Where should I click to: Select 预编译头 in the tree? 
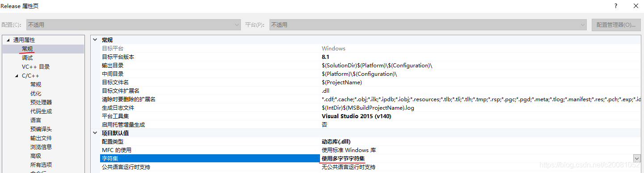pyautogui.click(x=41, y=129)
